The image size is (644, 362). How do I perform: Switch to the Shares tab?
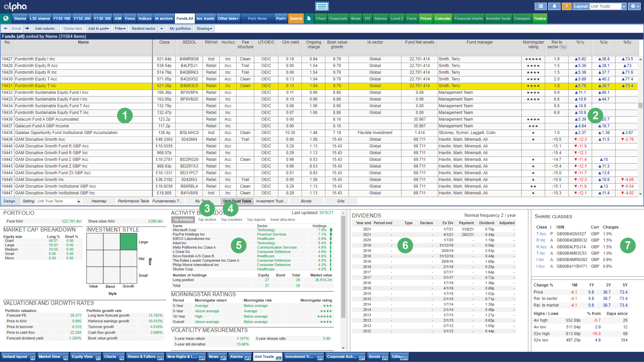tap(20, 18)
